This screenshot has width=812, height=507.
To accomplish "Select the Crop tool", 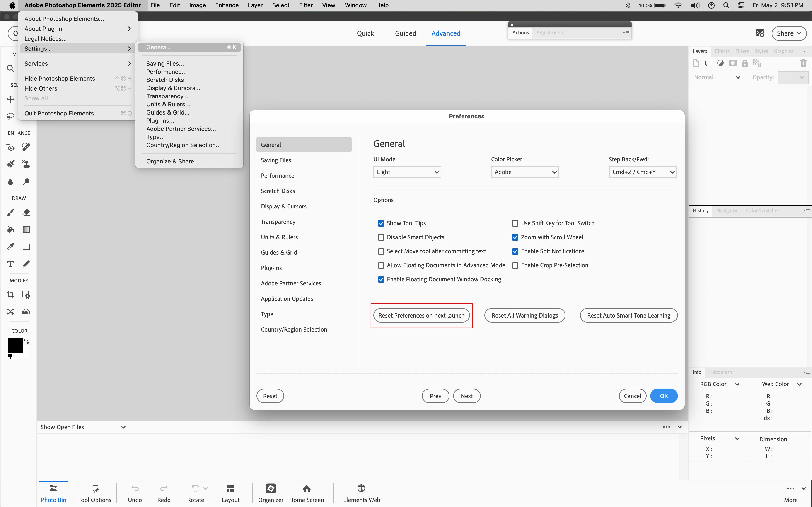I will point(10,295).
